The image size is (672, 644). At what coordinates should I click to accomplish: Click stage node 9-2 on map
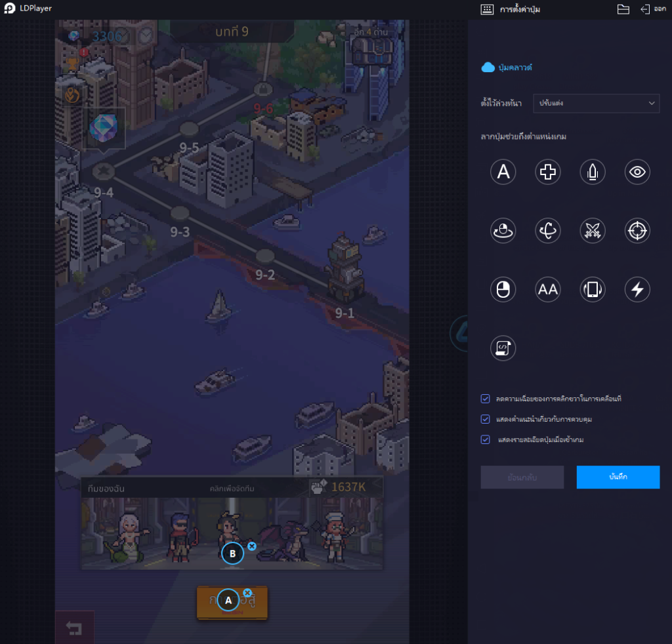tap(265, 256)
